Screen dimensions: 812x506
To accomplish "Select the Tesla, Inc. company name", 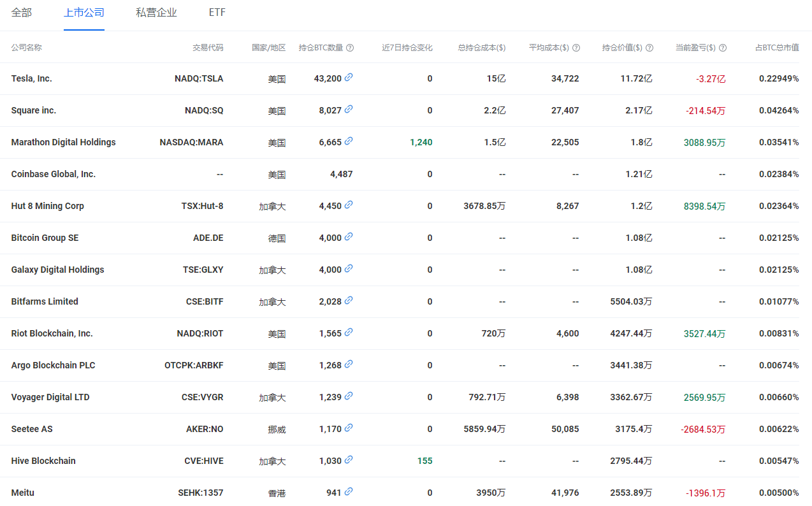I will (32, 78).
